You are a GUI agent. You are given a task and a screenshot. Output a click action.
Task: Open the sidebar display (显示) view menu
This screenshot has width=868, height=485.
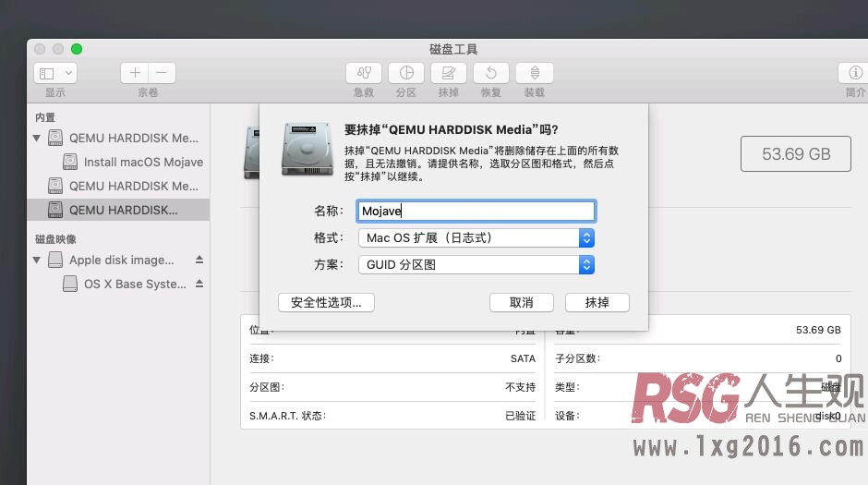click(x=54, y=73)
